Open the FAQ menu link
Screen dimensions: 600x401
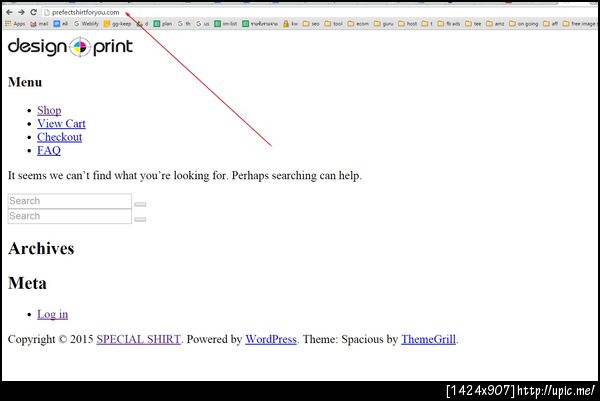click(49, 151)
